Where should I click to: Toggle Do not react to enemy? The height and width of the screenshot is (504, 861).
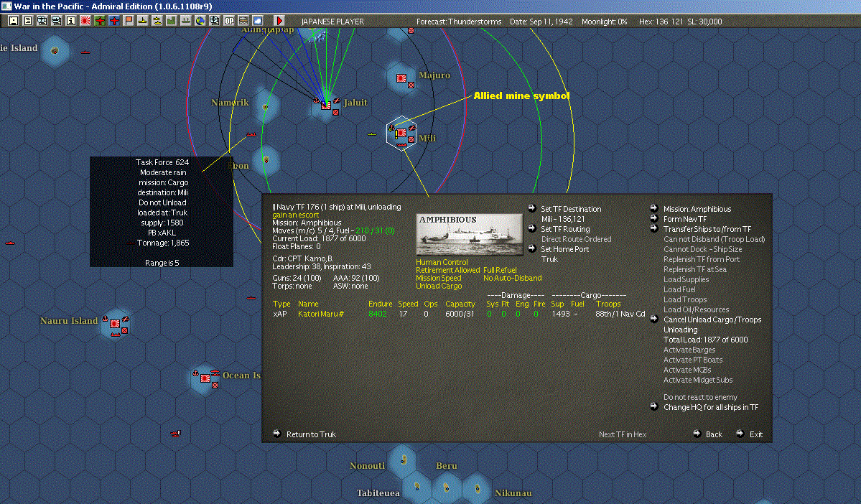[700, 397]
